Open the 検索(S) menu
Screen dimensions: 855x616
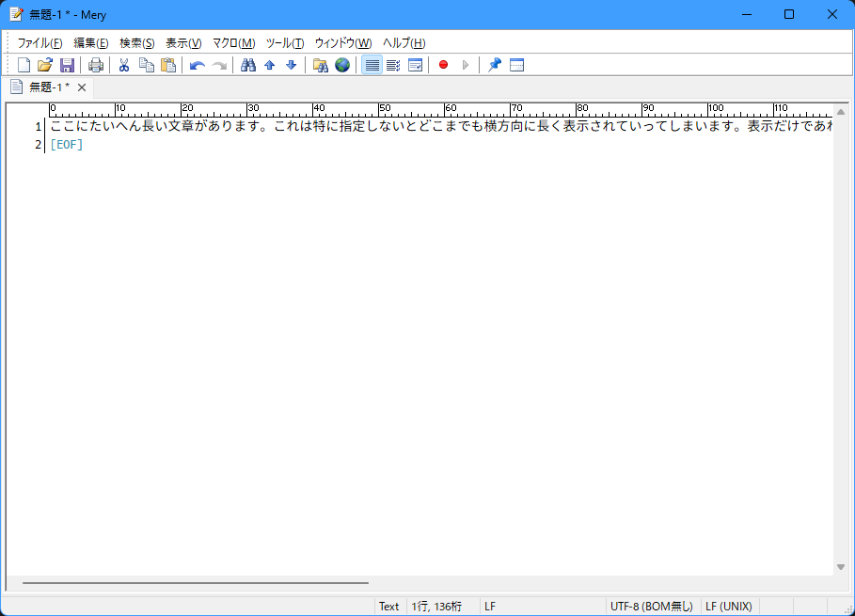click(x=137, y=43)
